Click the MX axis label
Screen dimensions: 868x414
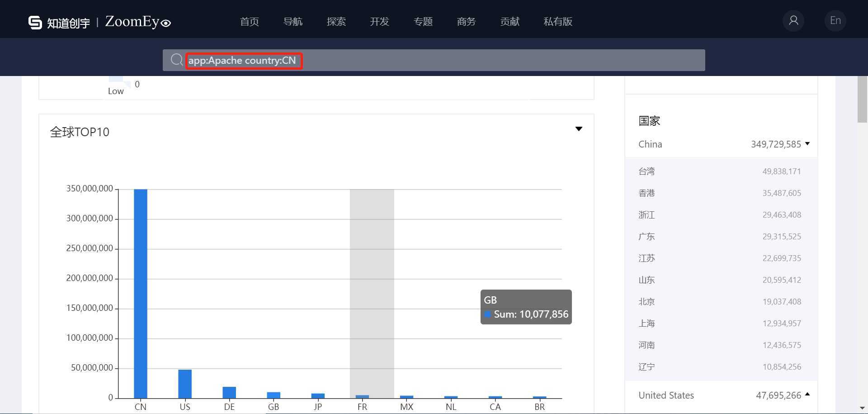(x=406, y=407)
